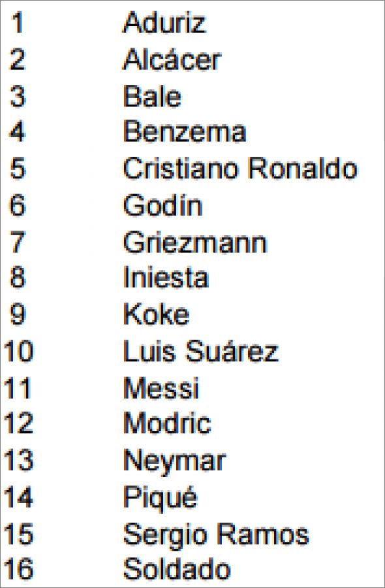Image resolution: width=385 pixels, height=588 pixels.
Task: Select the Koke entry
Action: coord(156,314)
